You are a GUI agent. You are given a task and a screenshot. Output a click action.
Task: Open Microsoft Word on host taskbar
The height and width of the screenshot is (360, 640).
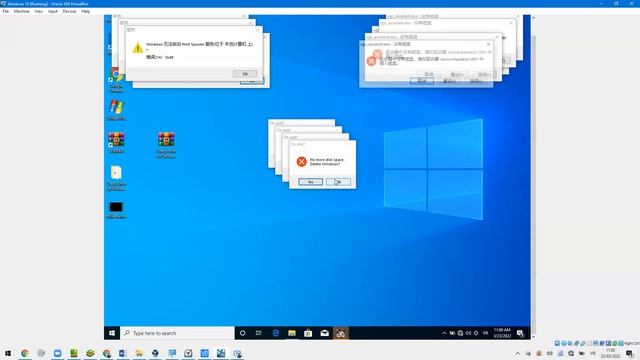(x=122, y=353)
